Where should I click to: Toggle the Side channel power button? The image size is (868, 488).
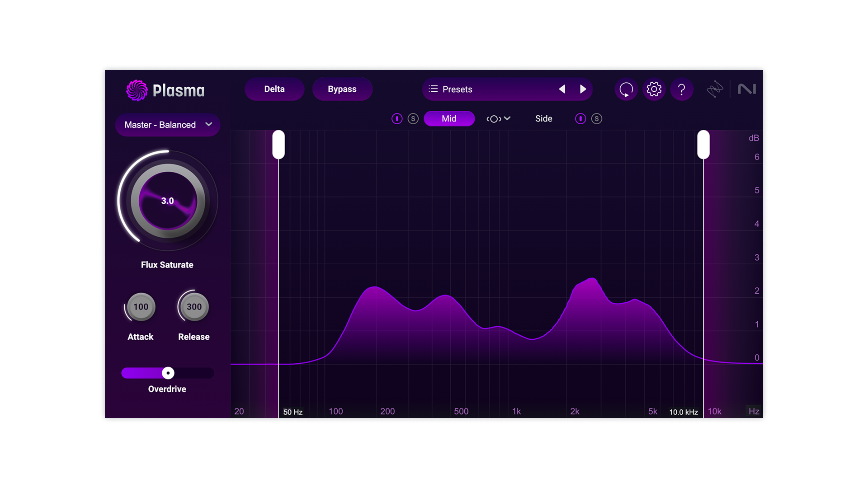580,119
